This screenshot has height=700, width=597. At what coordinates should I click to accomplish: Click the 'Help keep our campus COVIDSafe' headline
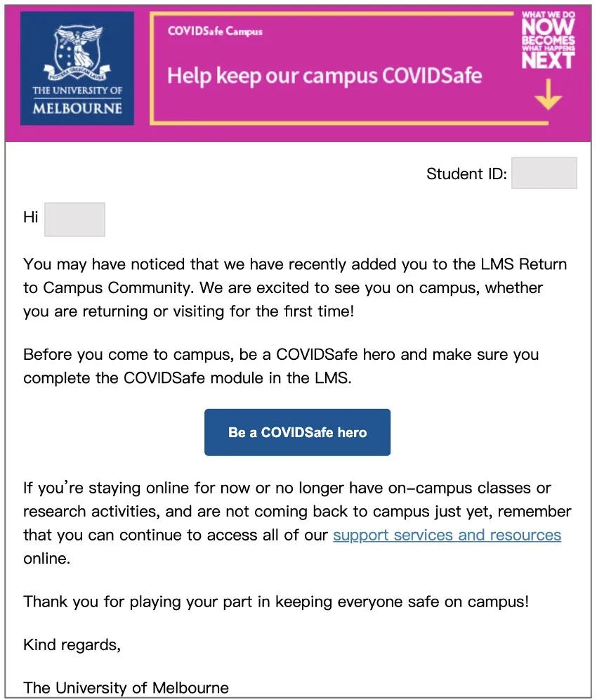point(324,76)
